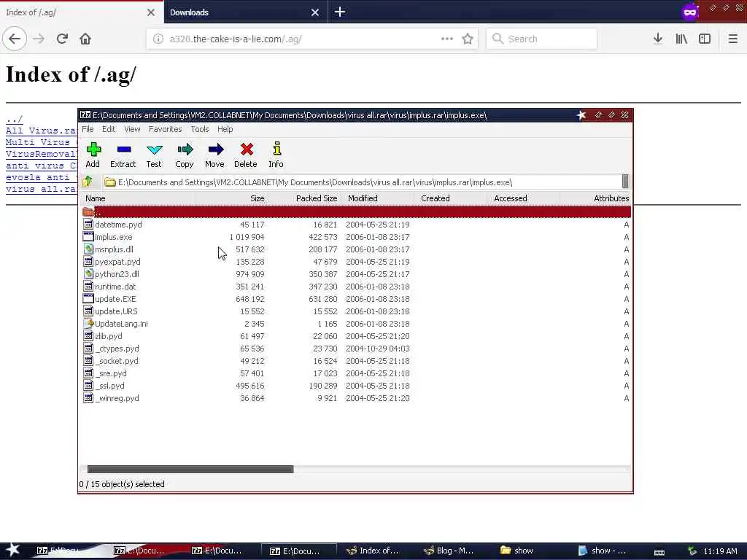747x560 pixels.
Task: Open Blog taskbar item
Action: 452,551
